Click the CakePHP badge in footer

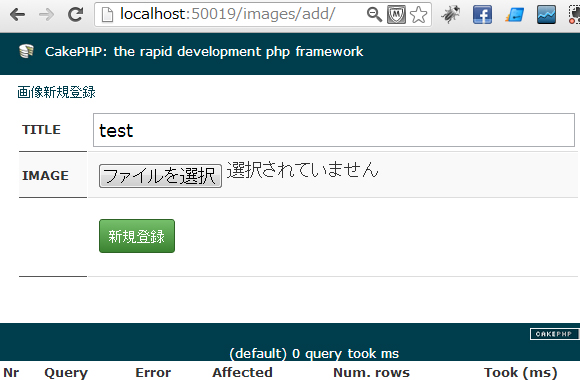point(554,334)
